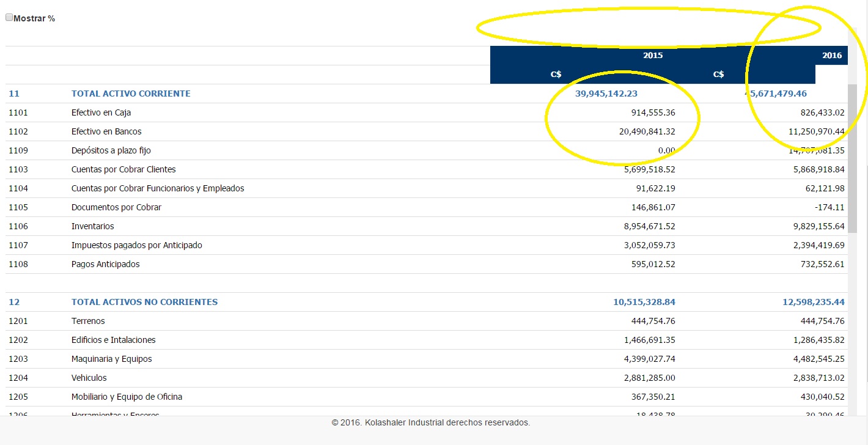The image size is (868, 445).
Task: Click account code 1102
Action: 18,131
